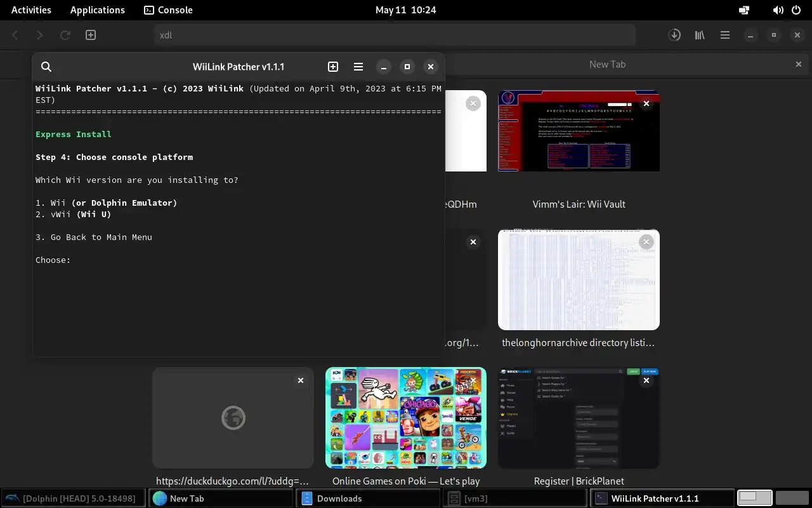The width and height of the screenshot is (812, 508).
Task: Switch to WiiLink Patcher in the taskbar
Action: point(662,498)
